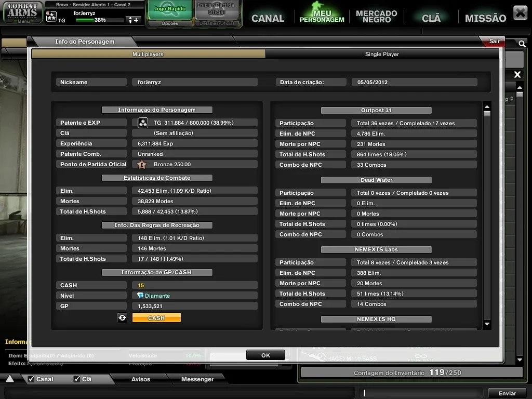Image resolution: width=532 pixels, height=399 pixels.
Task: Click Iniciar Partida Oficial button
Action: click(x=216, y=9)
